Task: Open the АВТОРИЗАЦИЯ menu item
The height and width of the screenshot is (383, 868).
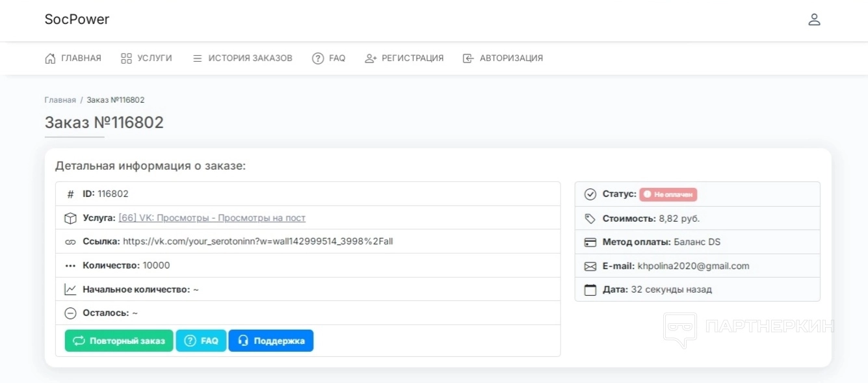Action: point(503,59)
